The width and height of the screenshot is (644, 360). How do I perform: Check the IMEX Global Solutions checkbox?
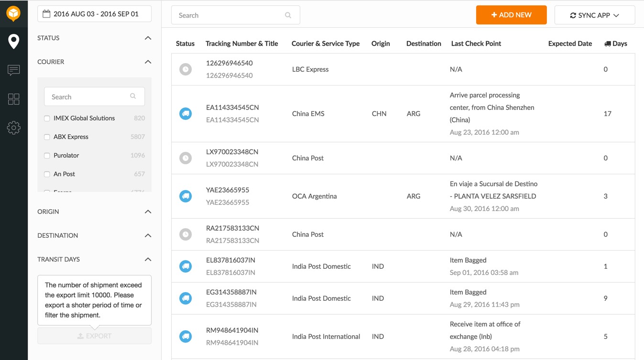[47, 118]
